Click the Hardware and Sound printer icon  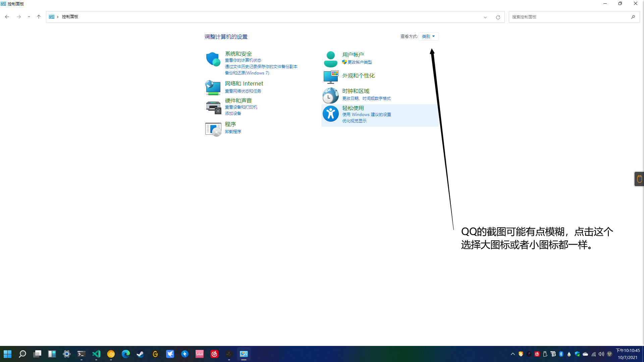[x=213, y=108]
